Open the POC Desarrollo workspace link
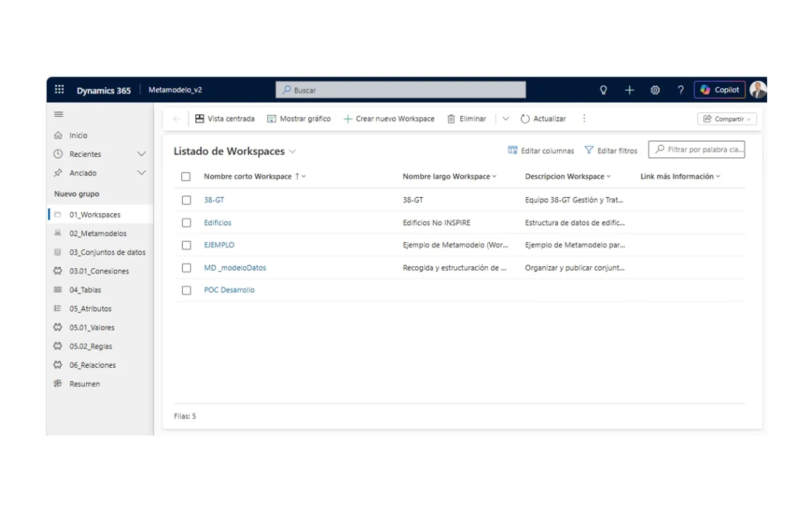Screen dimensions: 812x508 (x=229, y=290)
